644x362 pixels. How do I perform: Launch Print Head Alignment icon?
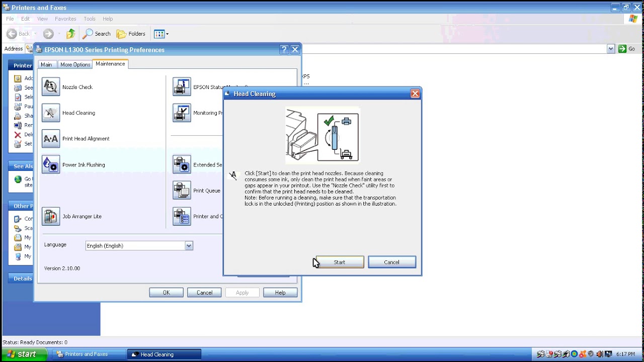pos(51,139)
